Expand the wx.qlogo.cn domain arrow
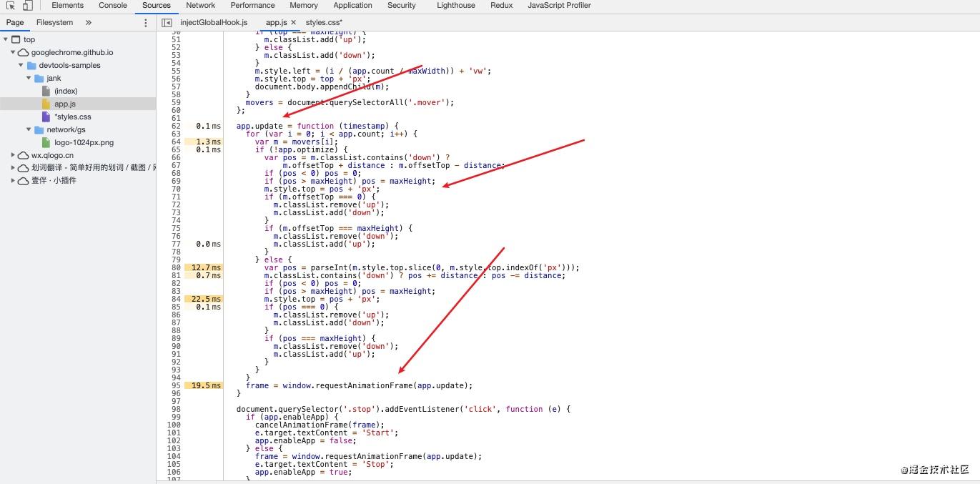Viewport: 980px width, 484px height. (x=14, y=155)
